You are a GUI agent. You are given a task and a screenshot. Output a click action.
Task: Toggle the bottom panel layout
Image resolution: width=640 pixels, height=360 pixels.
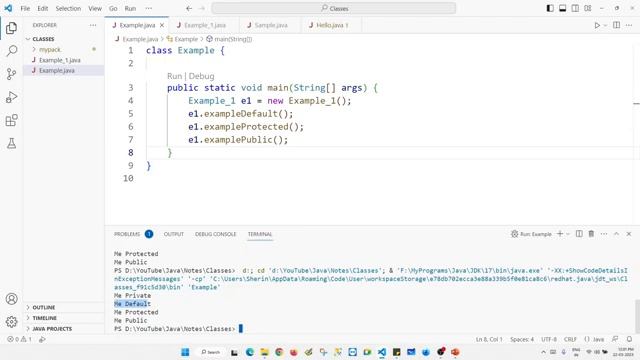562,8
